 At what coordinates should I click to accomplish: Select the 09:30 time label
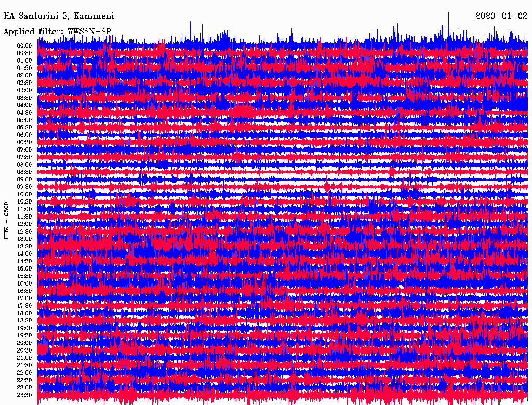[24, 187]
